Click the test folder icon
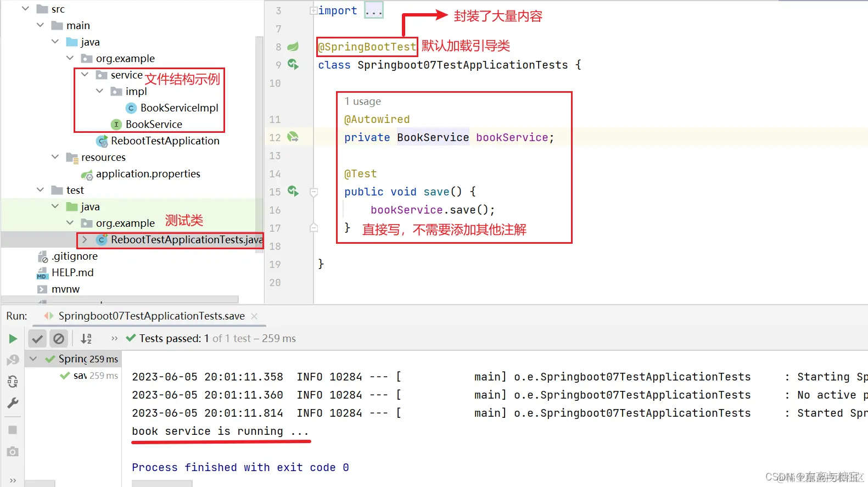This screenshot has width=868, height=487. [x=57, y=190]
